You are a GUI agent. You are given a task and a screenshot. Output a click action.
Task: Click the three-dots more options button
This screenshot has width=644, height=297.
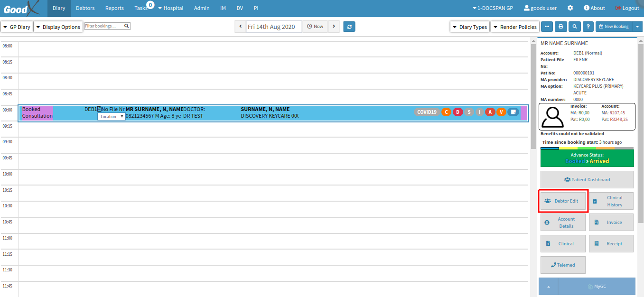click(x=547, y=27)
